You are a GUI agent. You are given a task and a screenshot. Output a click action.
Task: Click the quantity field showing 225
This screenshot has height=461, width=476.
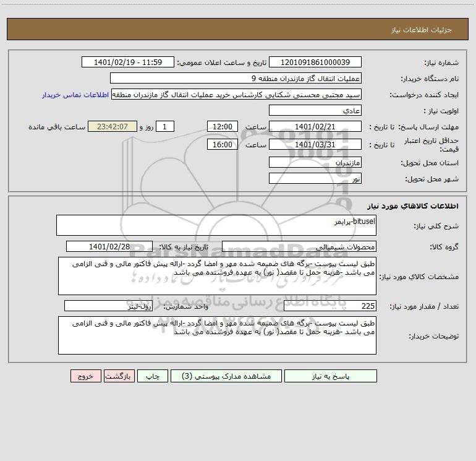point(330,306)
